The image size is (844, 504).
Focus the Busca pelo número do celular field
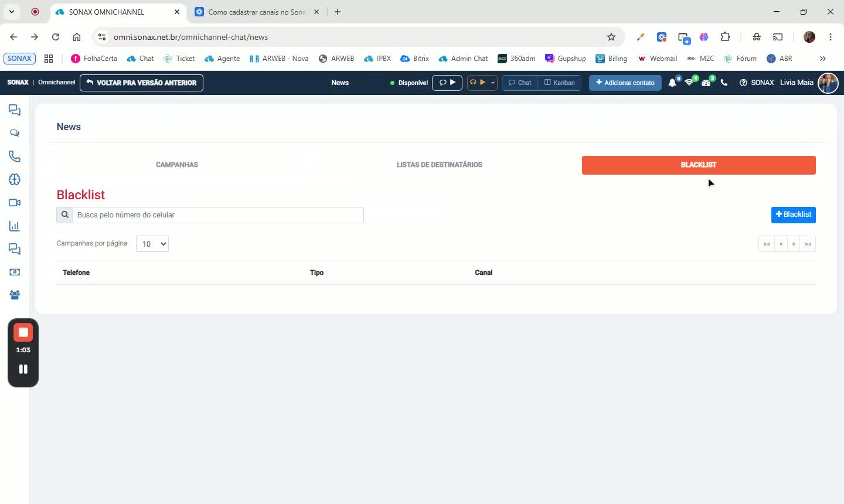[218, 215]
